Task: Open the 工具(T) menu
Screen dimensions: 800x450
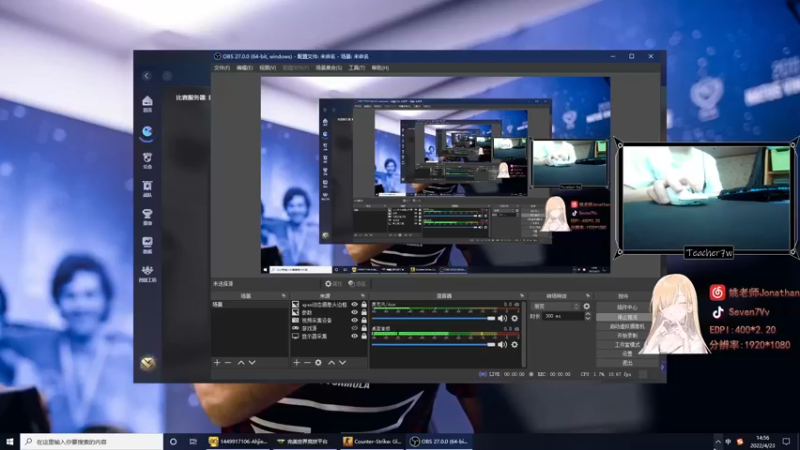Action: [357, 68]
